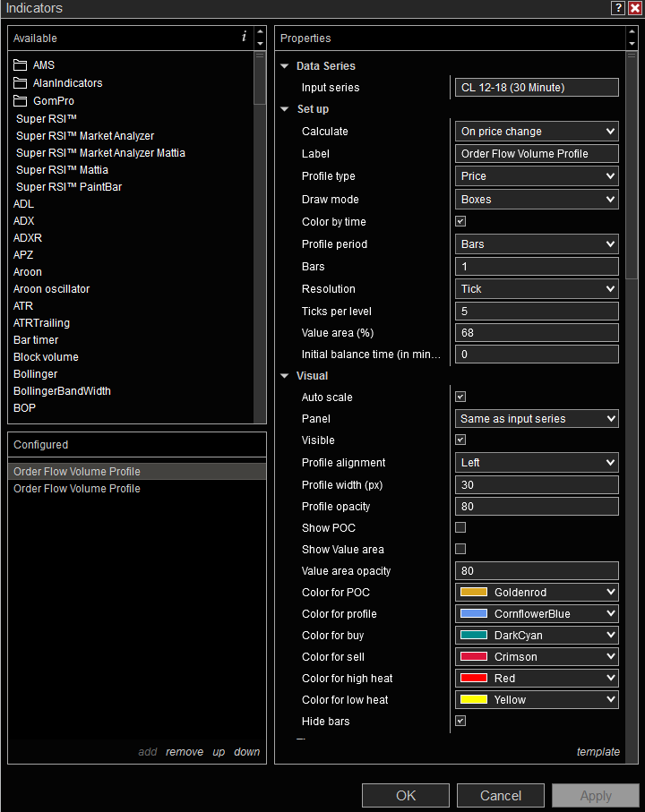Click the down link
This screenshot has width=645, height=812.
point(246,752)
